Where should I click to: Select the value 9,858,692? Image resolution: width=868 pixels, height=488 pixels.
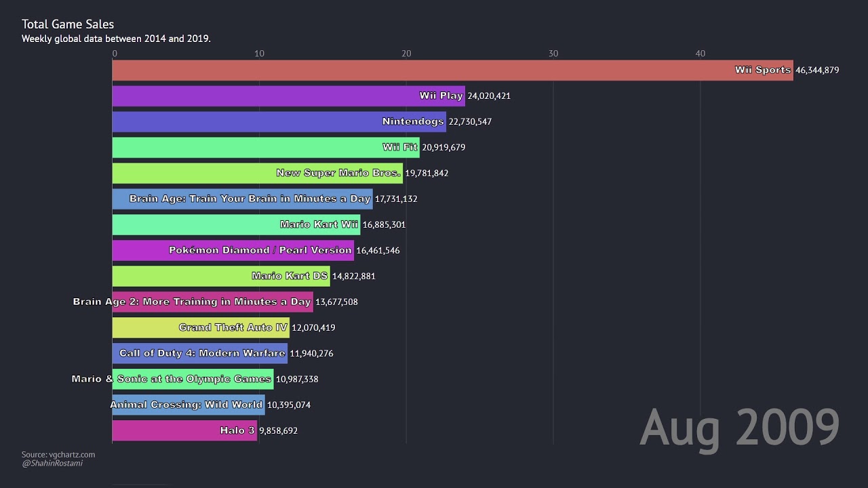pyautogui.click(x=278, y=430)
